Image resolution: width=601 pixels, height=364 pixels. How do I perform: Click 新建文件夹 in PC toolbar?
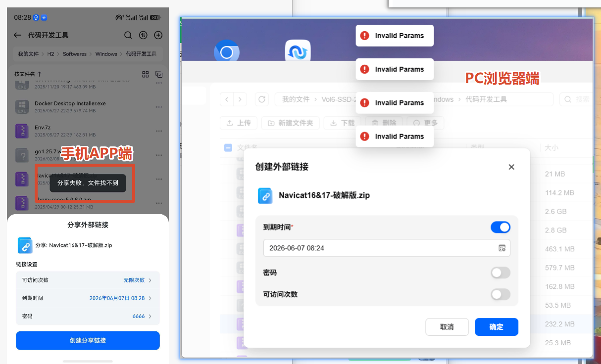(291, 123)
